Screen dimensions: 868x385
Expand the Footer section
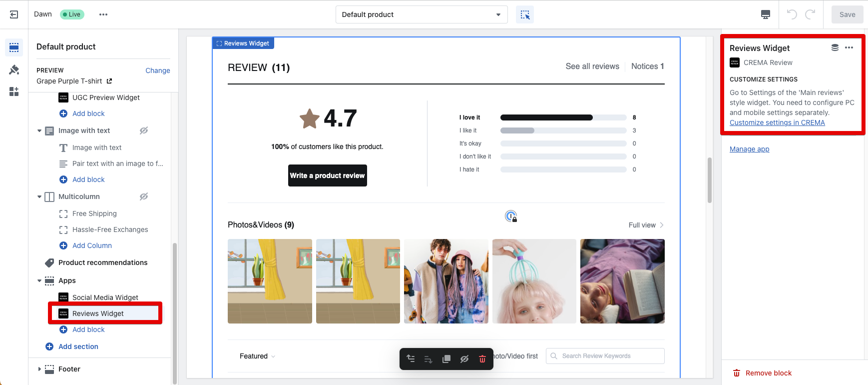39,369
